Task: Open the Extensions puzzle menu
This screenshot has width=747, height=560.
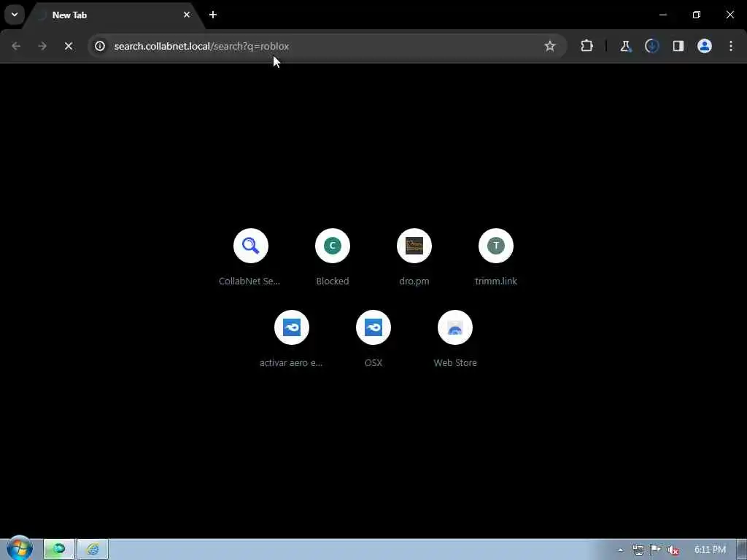Action: coord(587,46)
